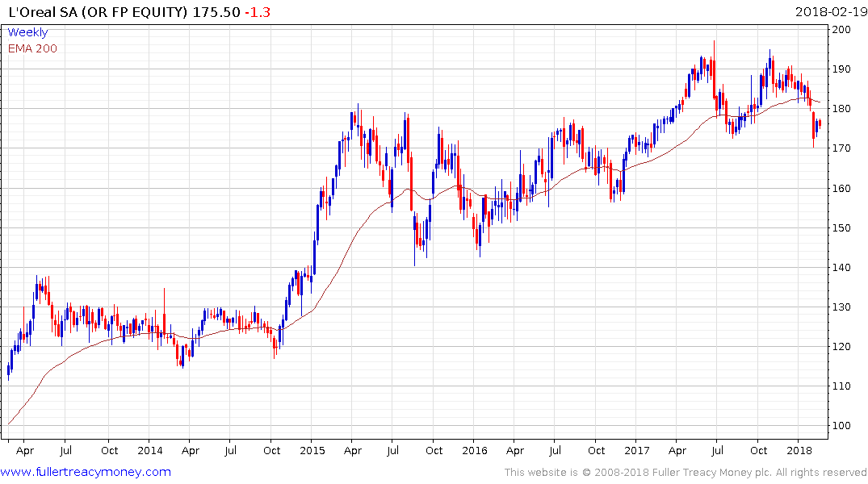868x484 pixels.
Task: Click the Apr label following 2015
Action: click(353, 451)
